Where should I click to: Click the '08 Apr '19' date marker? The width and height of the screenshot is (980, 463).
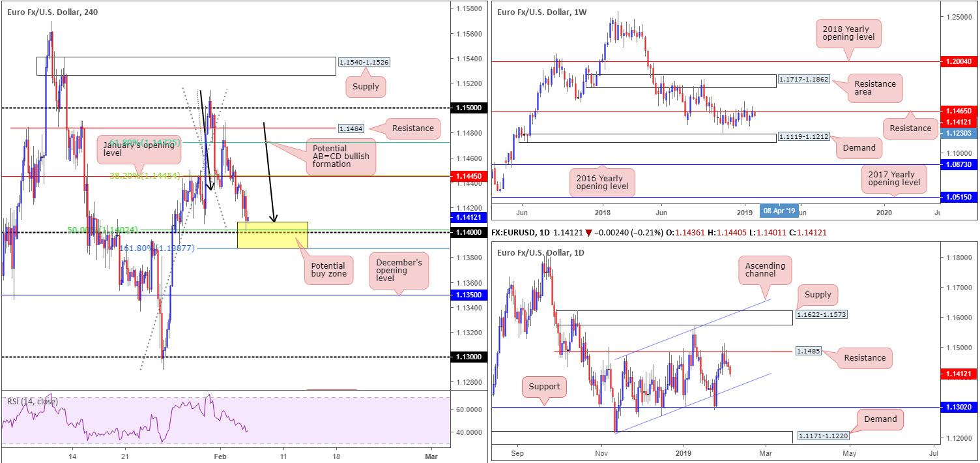click(x=778, y=211)
